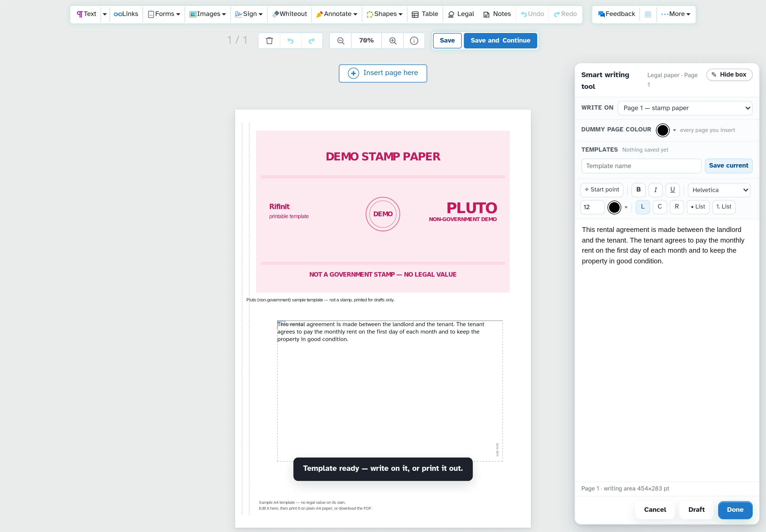
Task: Click the Done button
Action: (735, 510)
